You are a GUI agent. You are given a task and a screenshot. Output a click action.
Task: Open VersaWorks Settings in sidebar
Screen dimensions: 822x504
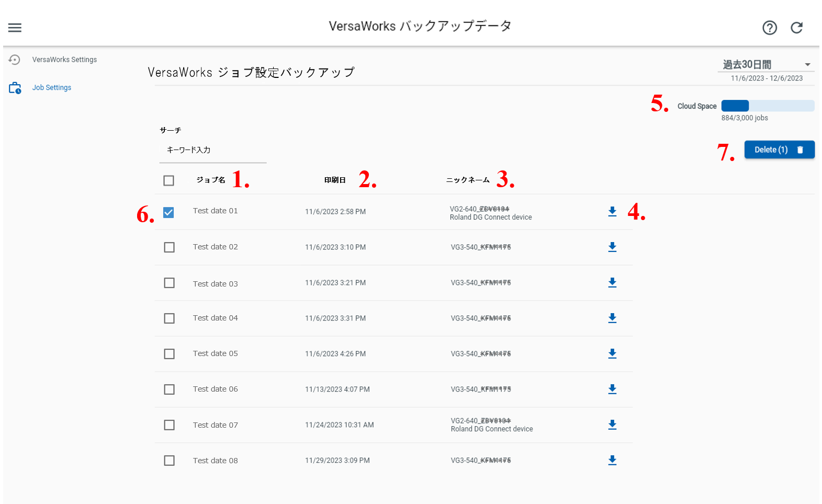click(64, 60)
